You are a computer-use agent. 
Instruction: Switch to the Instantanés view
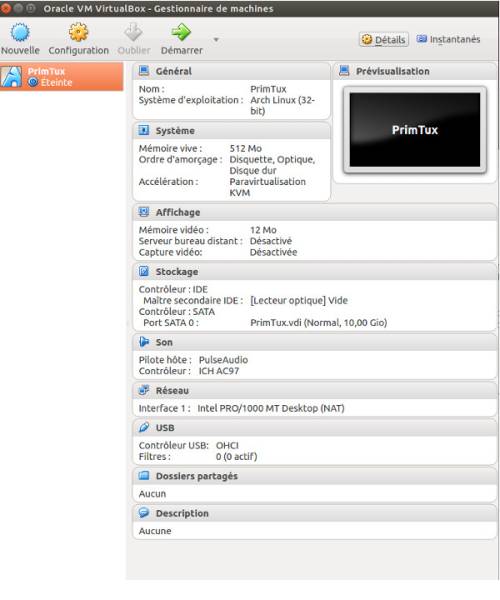tap(448, 39)
